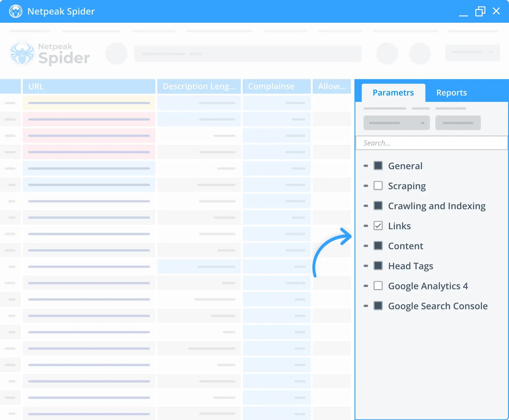509x420 pixels.
Task: Click the first round profile icon at top right
Action: click(x=387, y=53)
